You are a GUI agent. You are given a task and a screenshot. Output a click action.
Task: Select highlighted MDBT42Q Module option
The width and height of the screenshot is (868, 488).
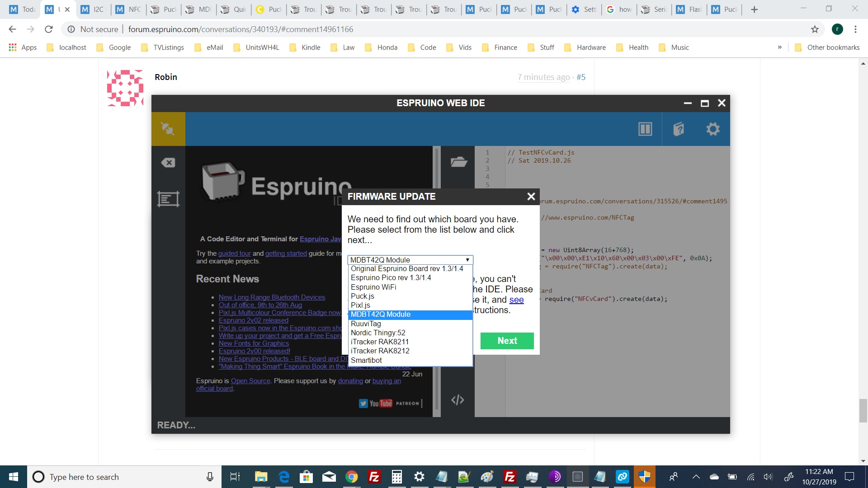pyautogui.click(x=410, y=314)
